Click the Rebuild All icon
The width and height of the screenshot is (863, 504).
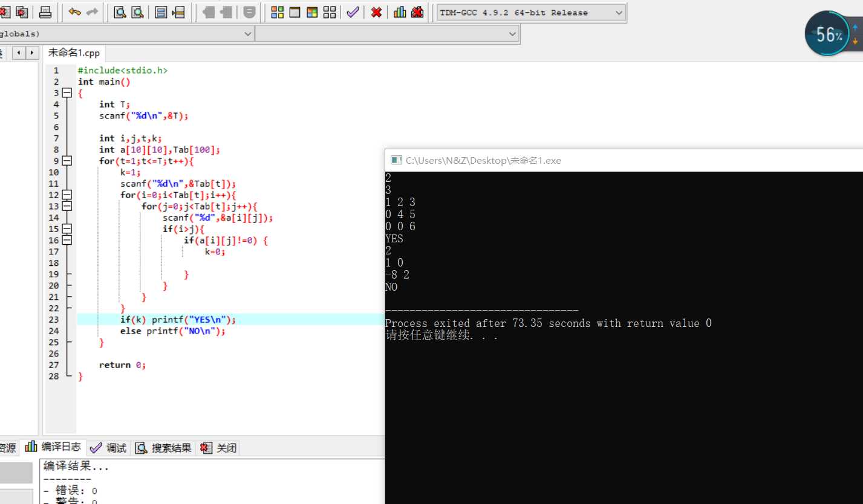330,12
